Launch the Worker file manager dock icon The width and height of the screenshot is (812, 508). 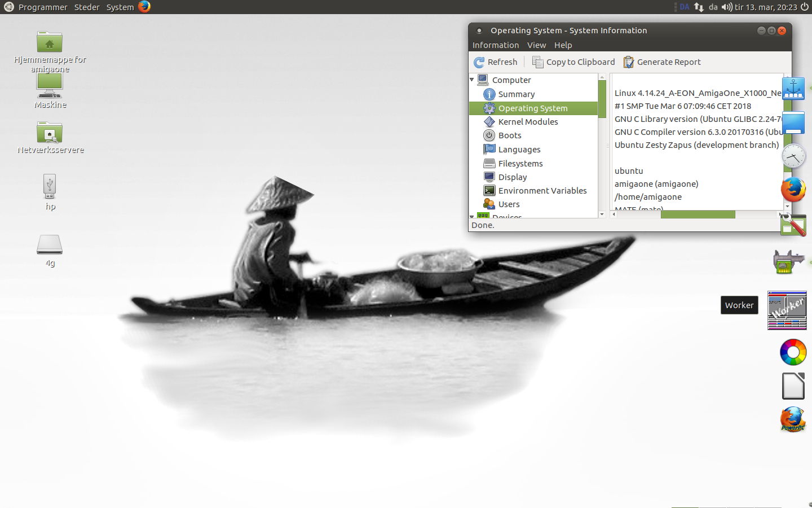787,310
